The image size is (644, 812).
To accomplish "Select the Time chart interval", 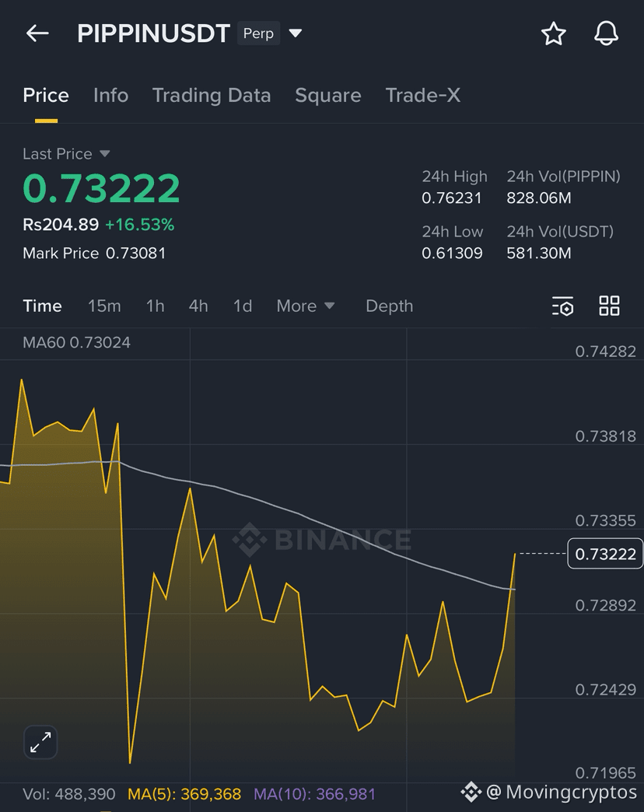I will click(x=43, y=306).
